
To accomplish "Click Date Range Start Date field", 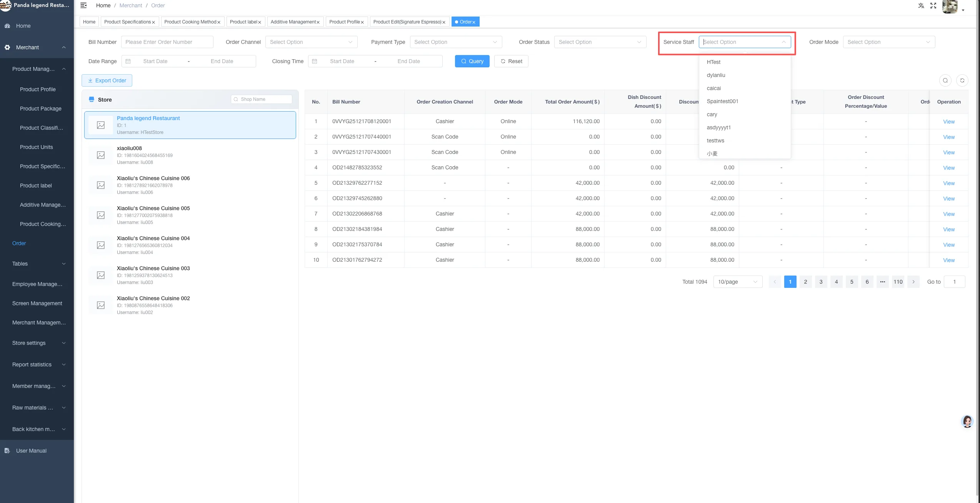I will tap(155, 61).
